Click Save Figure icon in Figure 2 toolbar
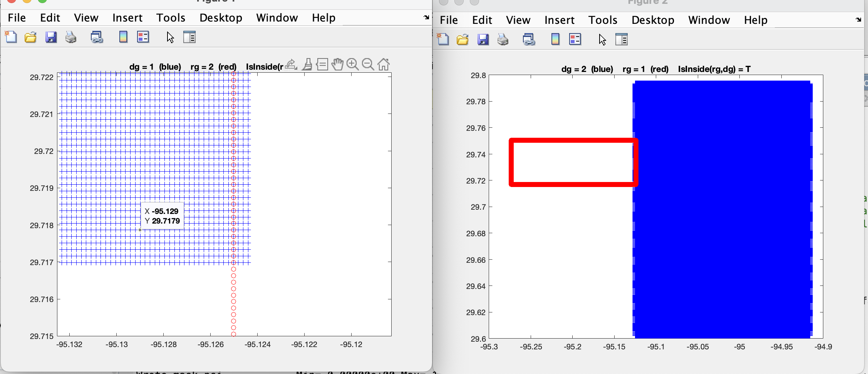The image size is (868, 374). 483,39
